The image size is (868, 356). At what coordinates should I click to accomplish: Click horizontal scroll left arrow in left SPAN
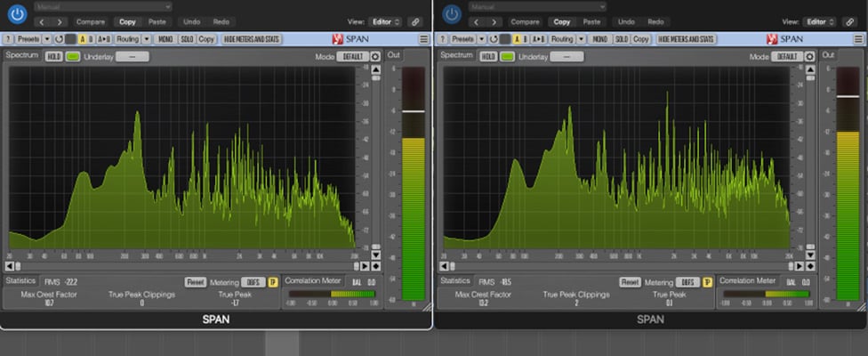click(x=8, y=266)
